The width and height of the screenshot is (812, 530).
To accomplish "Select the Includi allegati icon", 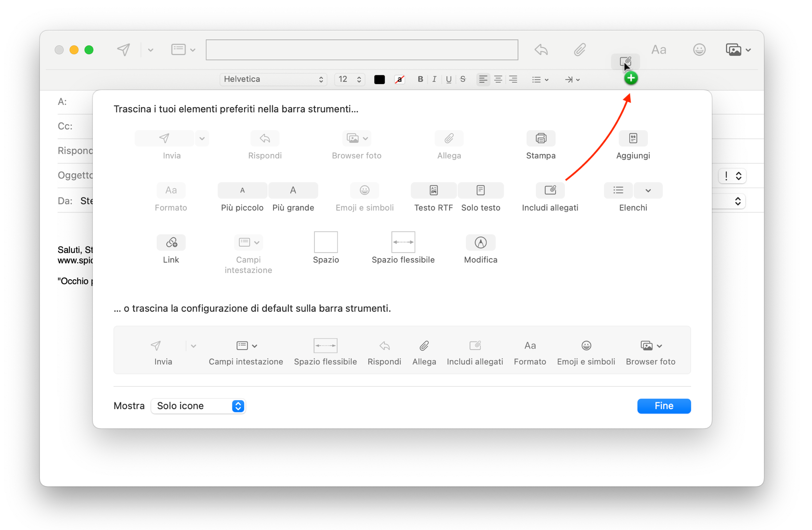I will pyautogui.click(x=550, y=190).
